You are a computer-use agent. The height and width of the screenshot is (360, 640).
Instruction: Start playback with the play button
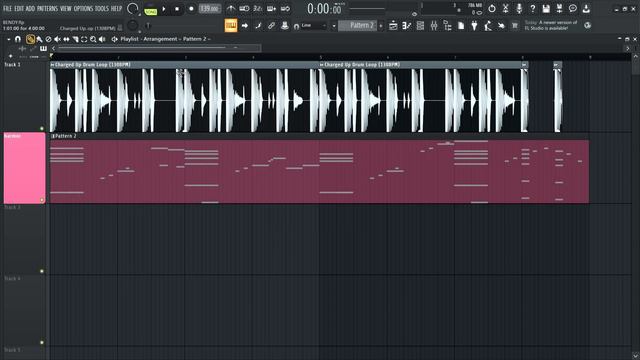click(164, 9)
